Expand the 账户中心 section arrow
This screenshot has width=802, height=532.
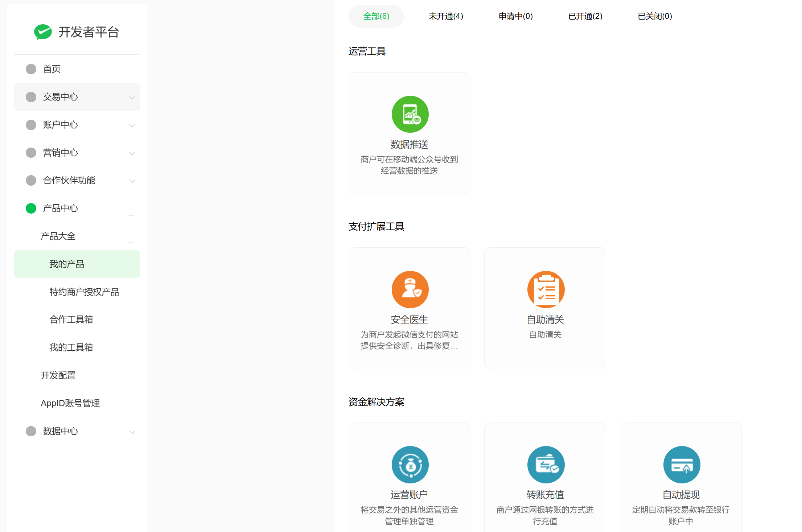tap(132, 125)
